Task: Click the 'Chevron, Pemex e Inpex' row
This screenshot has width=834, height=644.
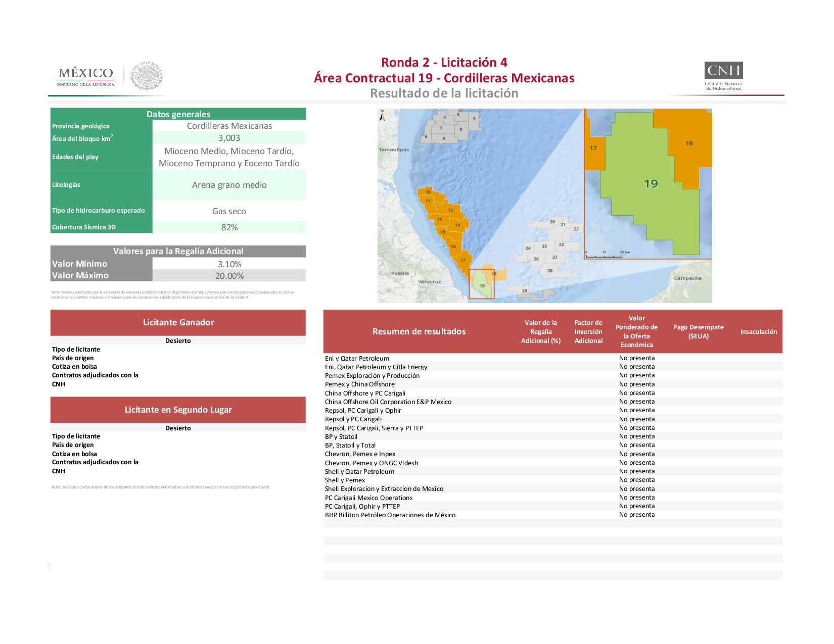Action: pyautogui.click(x=553, y=454)
